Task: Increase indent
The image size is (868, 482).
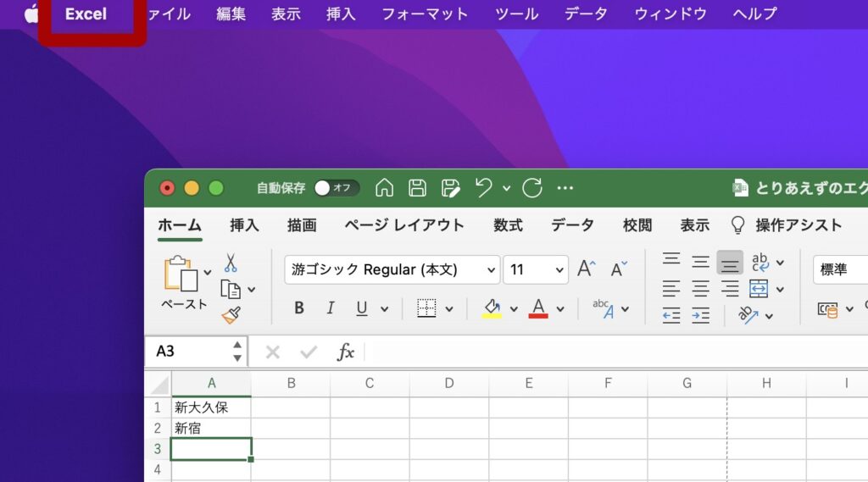Action: [x=700, y=315]
